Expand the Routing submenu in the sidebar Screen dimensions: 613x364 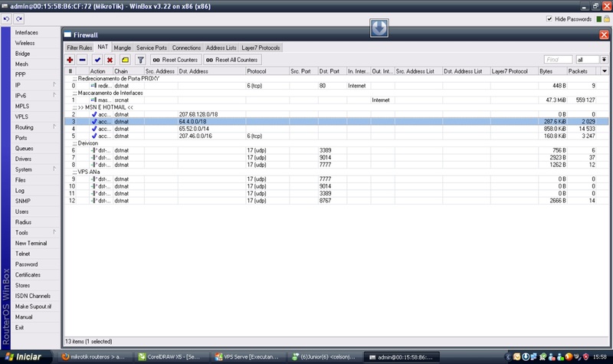[x=54, y=127]
